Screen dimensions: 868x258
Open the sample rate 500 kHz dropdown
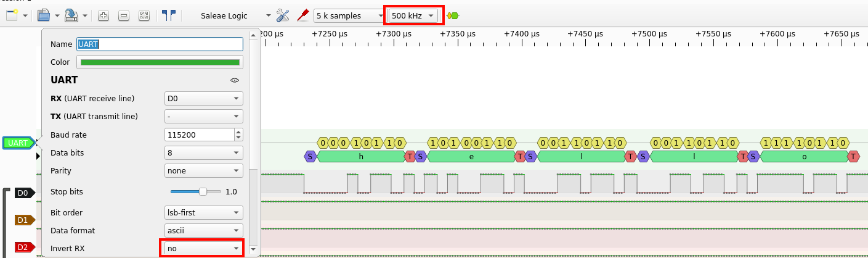coord(413,15)
